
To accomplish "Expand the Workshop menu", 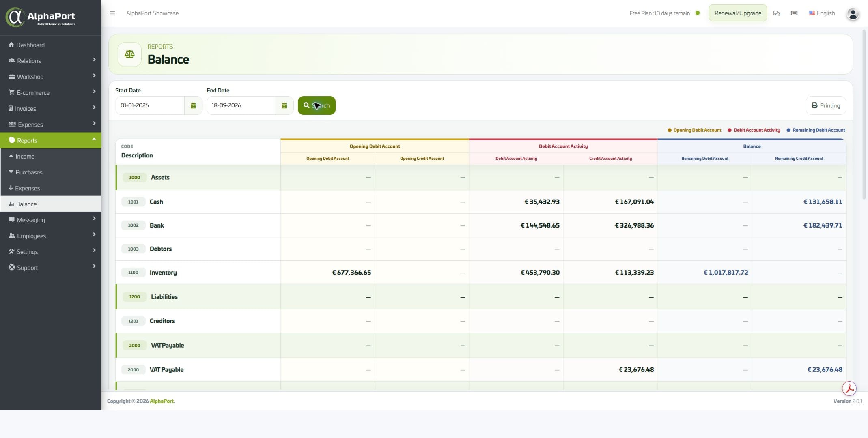I will pyautogui.click(x=51, y=76).
